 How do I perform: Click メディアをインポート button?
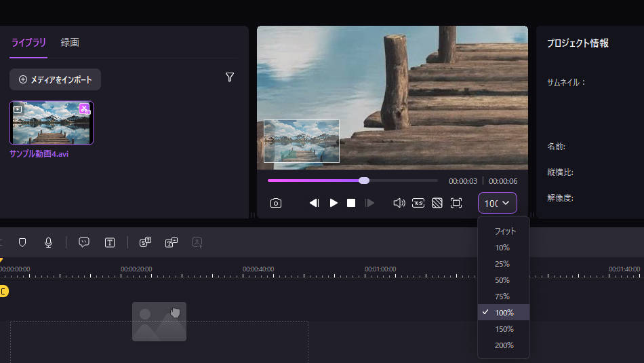tap(55, 79)
